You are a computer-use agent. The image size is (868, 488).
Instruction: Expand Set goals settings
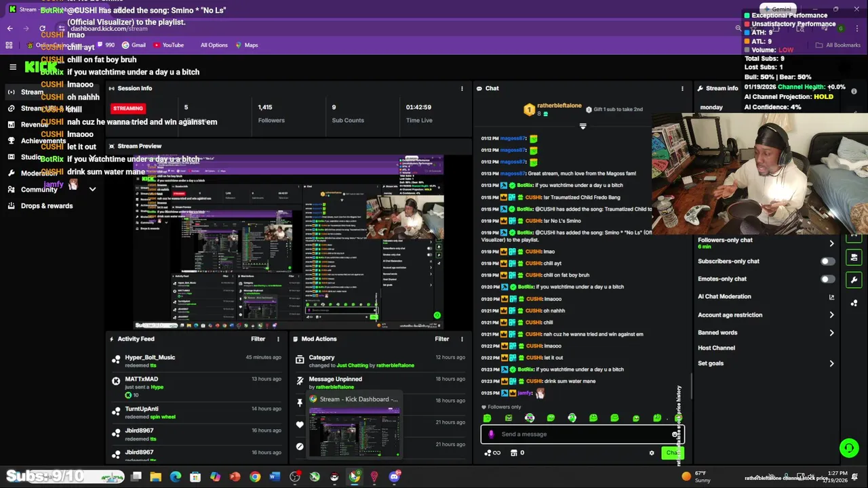click(x=831, y=363)
